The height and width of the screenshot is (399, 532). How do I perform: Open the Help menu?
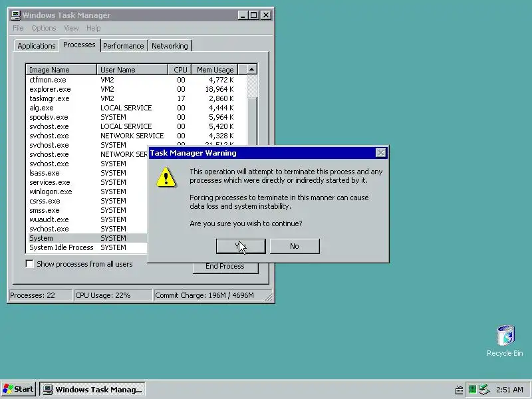pyautogui.click(x=93, y=28)
